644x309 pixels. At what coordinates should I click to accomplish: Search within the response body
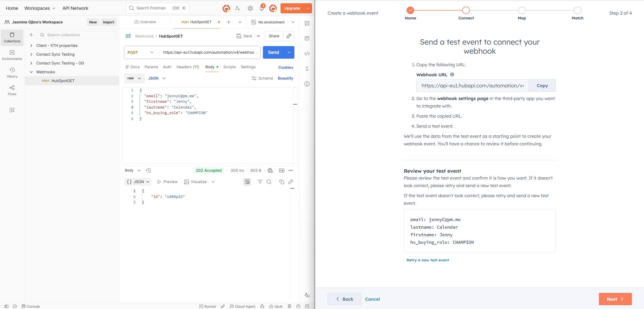click(269, 182)
